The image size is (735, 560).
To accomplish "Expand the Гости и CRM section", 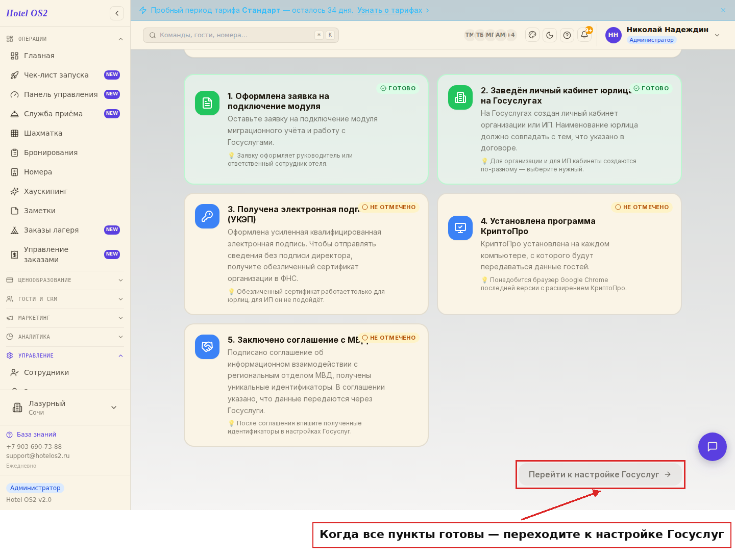I will [65, 299].
